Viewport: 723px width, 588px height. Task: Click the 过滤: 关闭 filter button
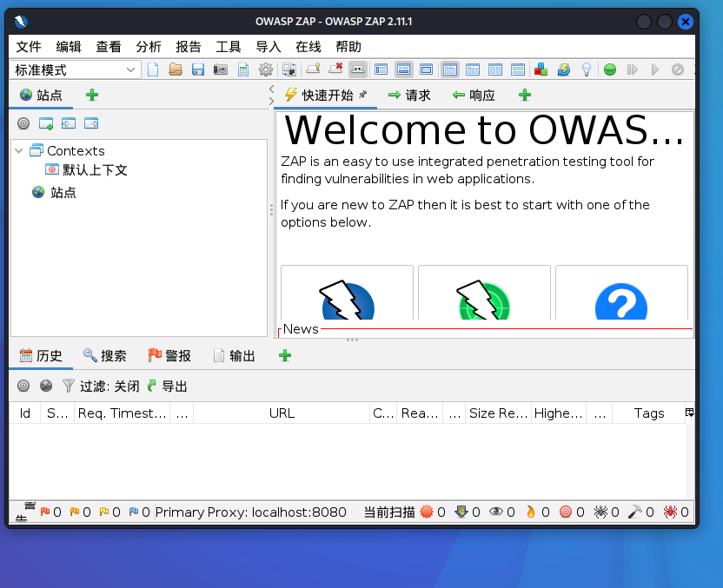[x=101, y=386]
